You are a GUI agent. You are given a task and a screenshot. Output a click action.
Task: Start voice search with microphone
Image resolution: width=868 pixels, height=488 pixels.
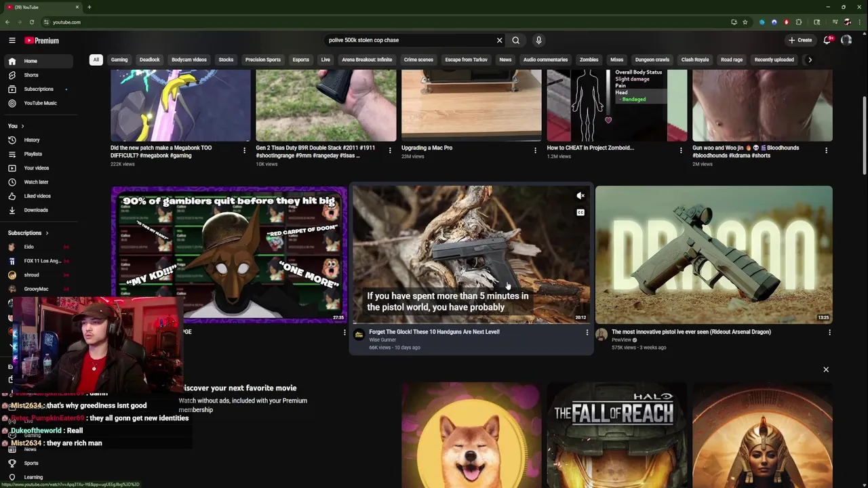click(538, 40)
